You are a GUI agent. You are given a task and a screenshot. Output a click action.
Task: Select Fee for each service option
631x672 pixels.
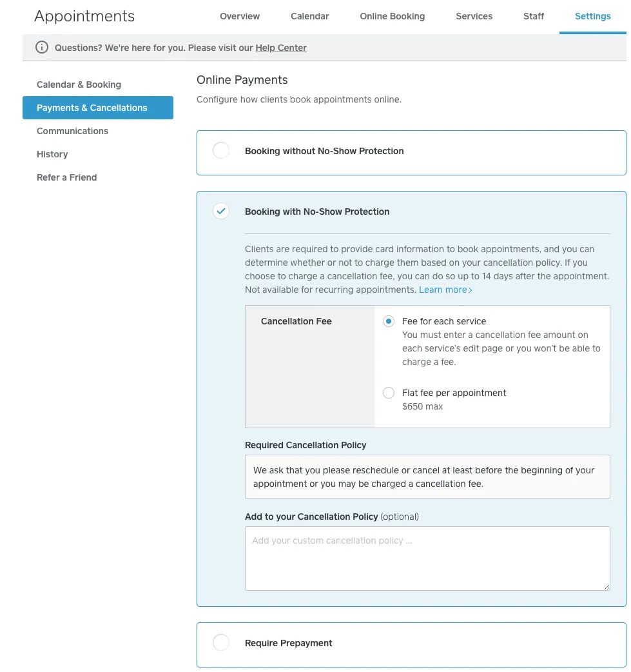387,321
